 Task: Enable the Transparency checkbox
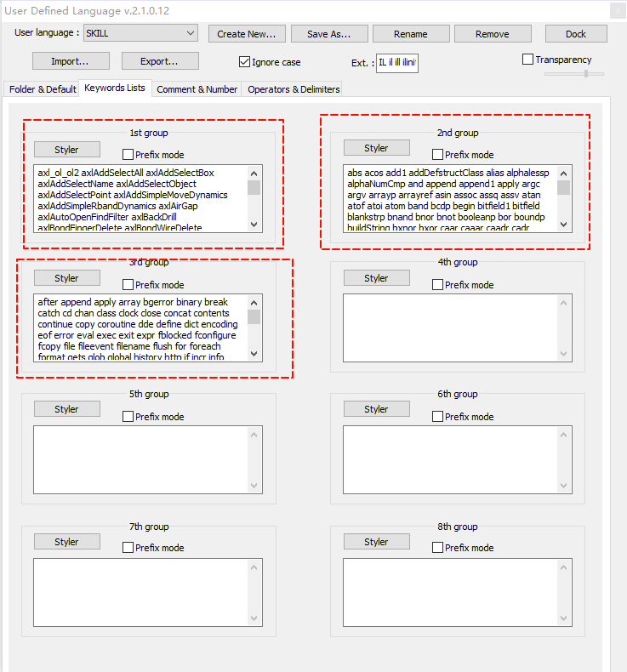point(528,60)
